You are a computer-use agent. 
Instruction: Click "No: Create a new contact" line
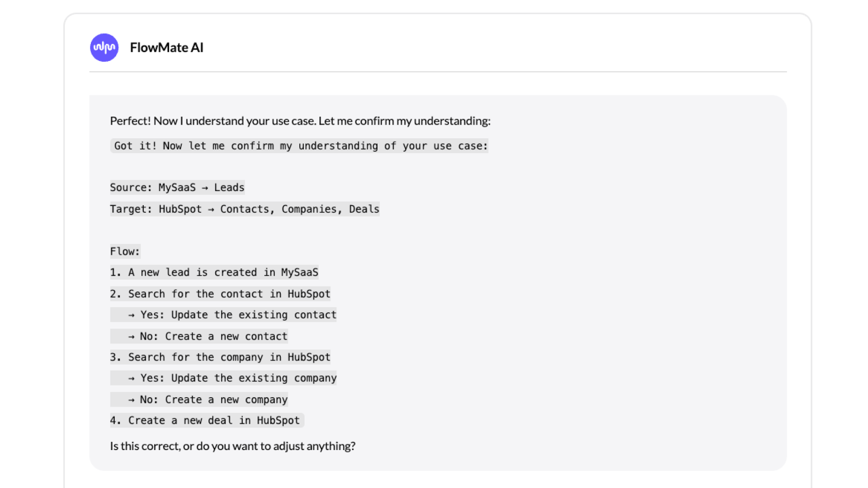click(208, 337)
